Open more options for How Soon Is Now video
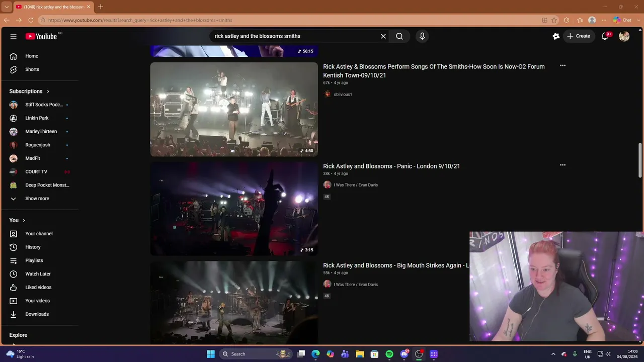Viewport: 644px width, 362px height. 562,65
